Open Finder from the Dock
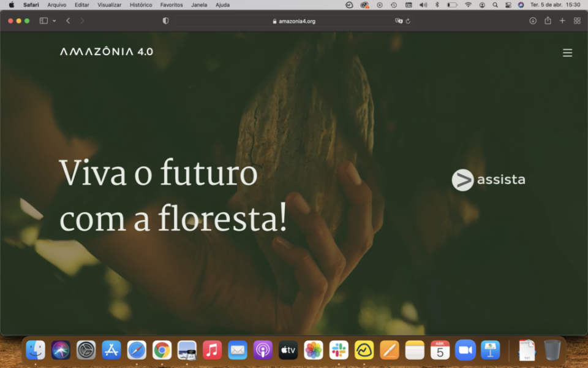Image resolution: width=588 pixels, height=368 pixels. point(36,350)
